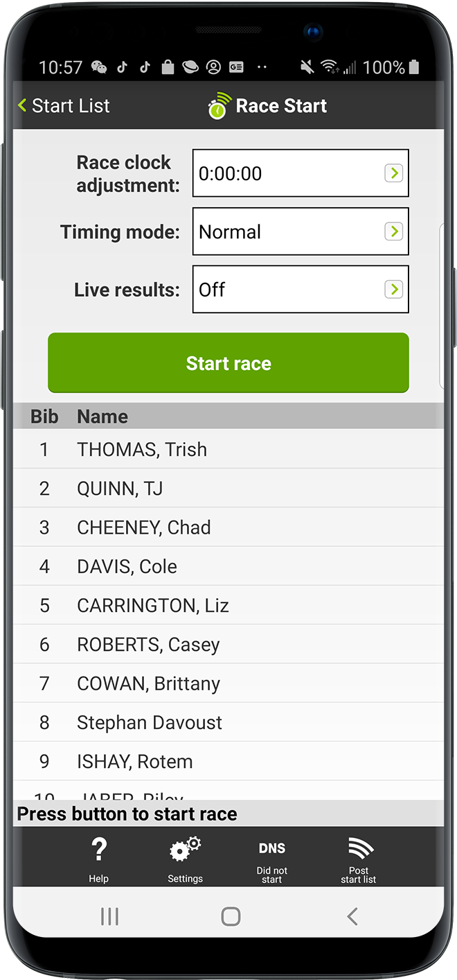Viewport: 457px width, 980px height.
Task: Tap the Help question mark icon
Action: coord(99,850)
